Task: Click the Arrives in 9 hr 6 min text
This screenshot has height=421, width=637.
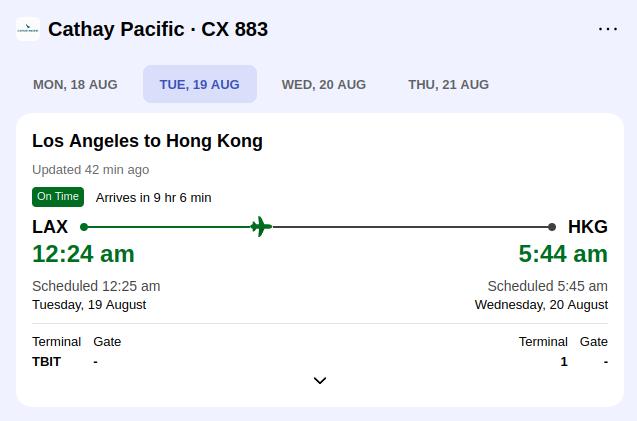Action: tap(154, 198)
